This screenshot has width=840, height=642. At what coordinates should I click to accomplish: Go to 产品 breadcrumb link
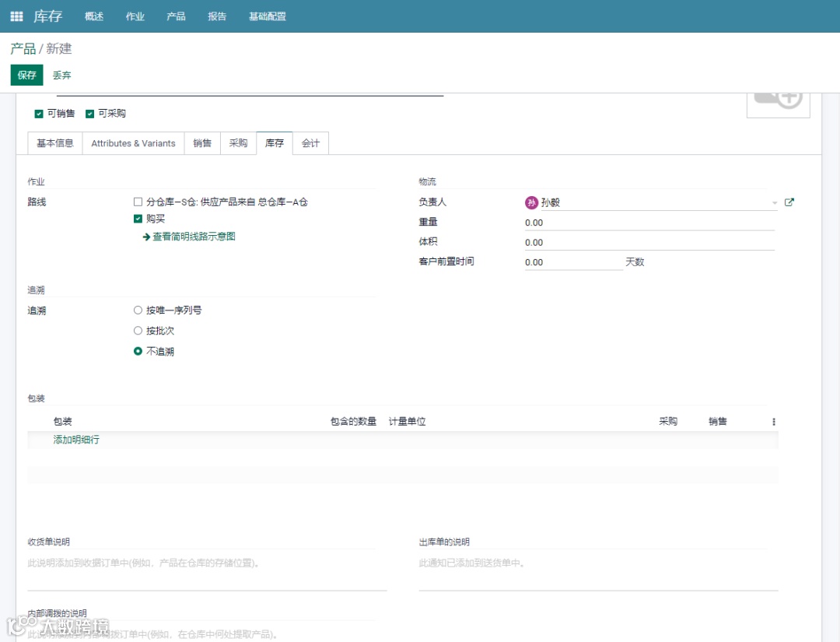(23, 49)
